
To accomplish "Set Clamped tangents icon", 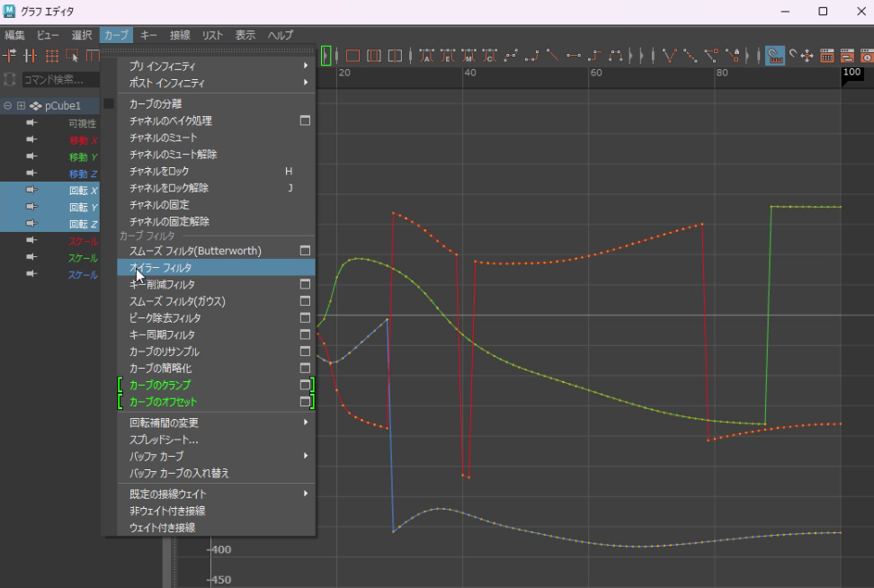I will pyautogui.click(x=531, y=55).
